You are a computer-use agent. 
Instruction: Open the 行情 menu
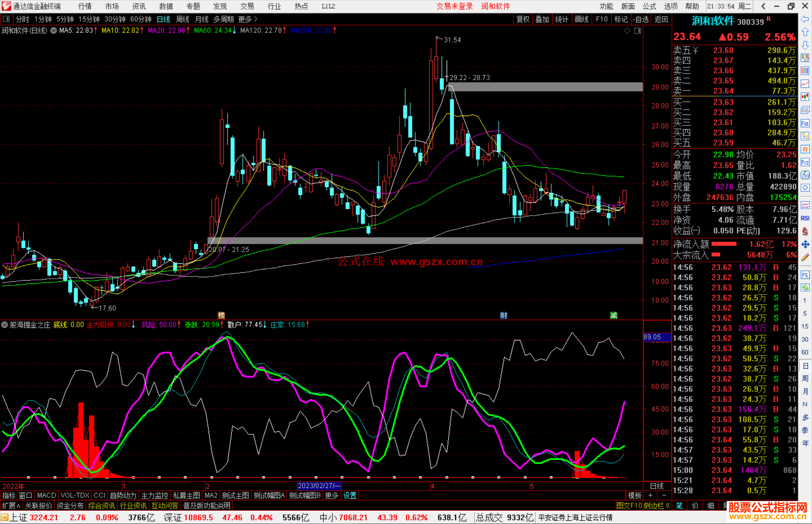[x=85, y=6]
